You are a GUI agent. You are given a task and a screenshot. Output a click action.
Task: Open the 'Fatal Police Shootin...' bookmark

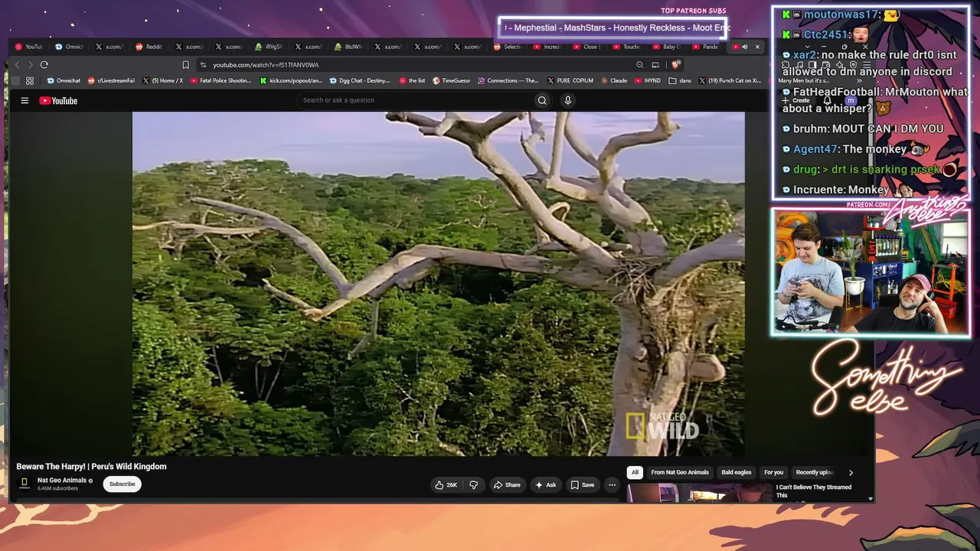click(x=220, y=80)
